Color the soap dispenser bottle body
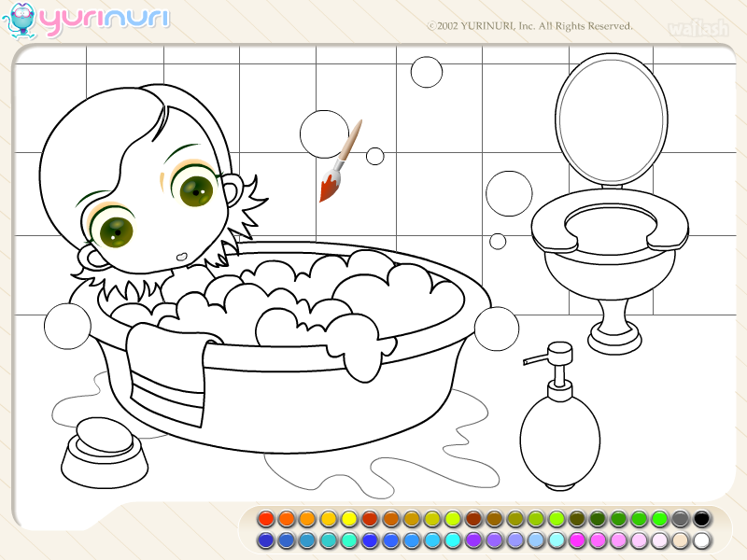Viewport: 747px width, 560px height. coord(559,442)
